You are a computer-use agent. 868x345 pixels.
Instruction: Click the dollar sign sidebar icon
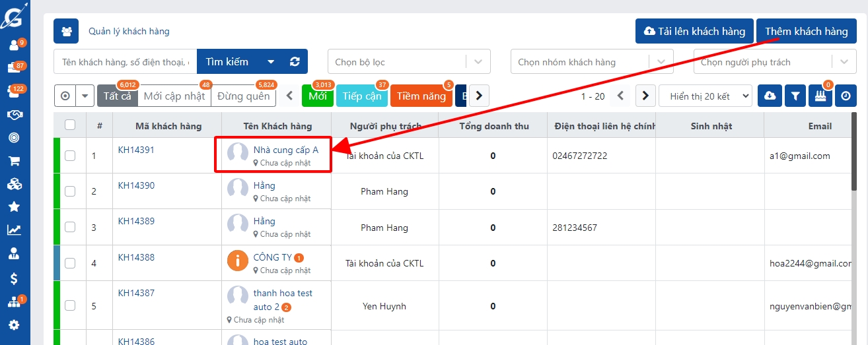pos(13,279)
